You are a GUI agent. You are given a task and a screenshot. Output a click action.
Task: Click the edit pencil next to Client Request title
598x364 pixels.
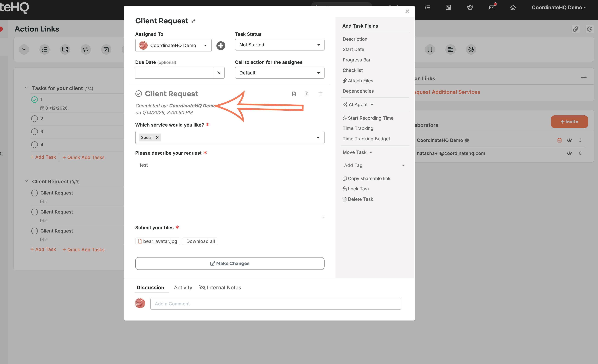click(x=193, y=21)
